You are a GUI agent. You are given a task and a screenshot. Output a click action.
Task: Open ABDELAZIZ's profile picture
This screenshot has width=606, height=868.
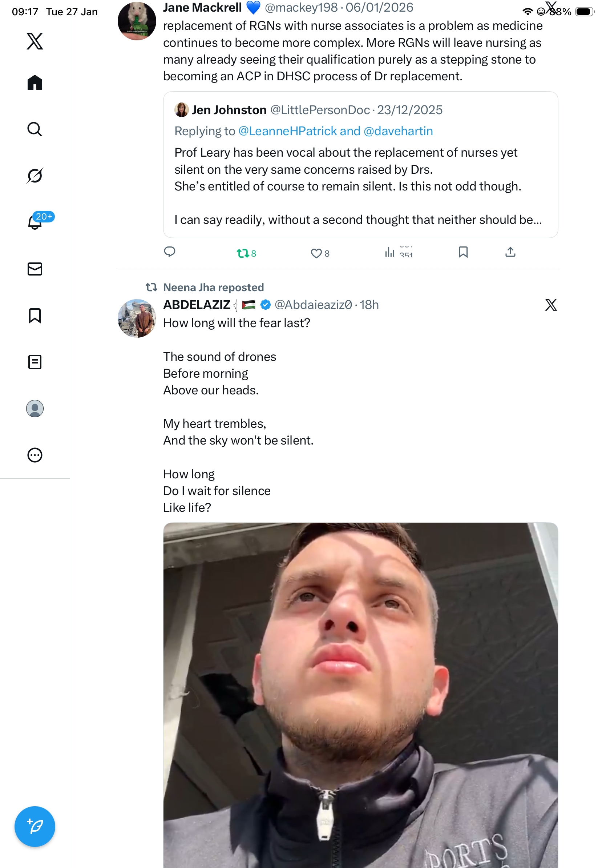point(137,318)
